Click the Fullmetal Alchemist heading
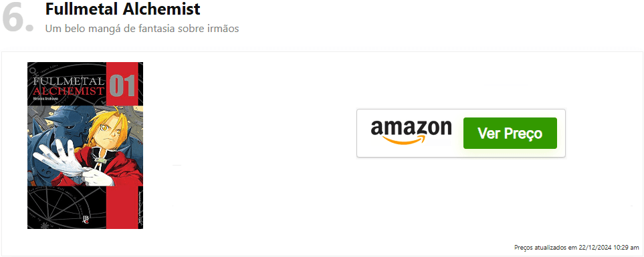Viewport: 644px width, 257px height. pyautogui.click(x=123, y=9)
